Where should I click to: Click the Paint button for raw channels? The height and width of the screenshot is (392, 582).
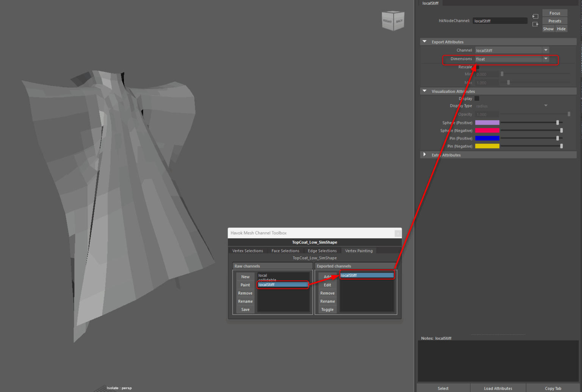[x=245, y=285]
